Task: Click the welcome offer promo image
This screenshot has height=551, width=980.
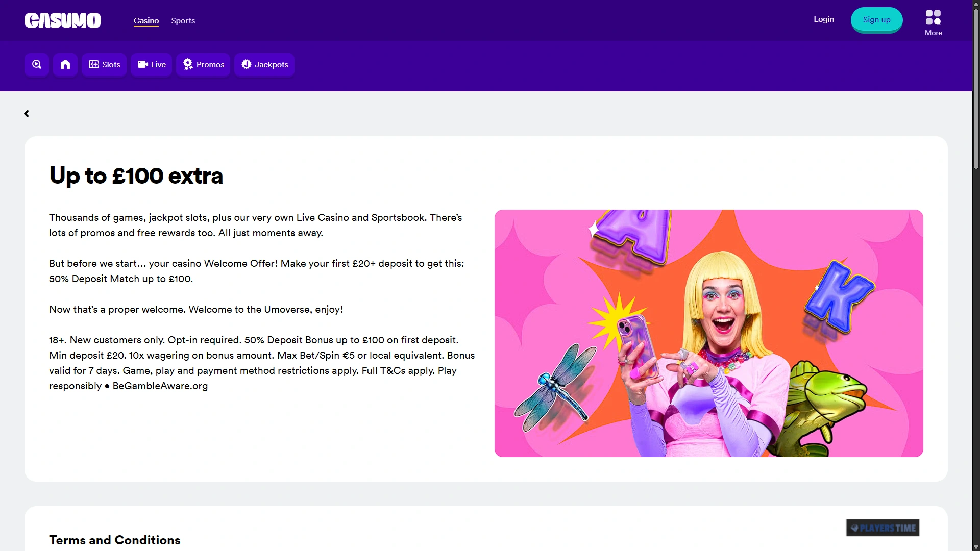Action: pyautogui.click(x=708, y=333)
